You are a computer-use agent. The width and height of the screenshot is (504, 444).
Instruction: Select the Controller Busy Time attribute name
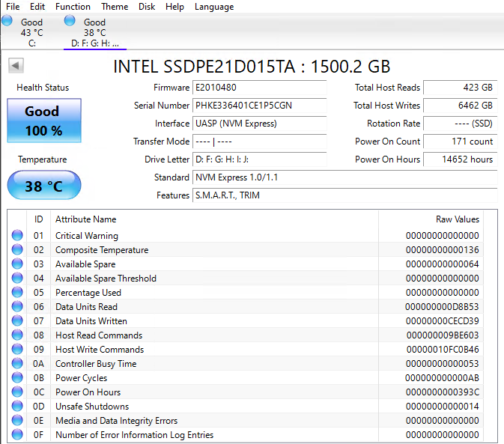tap(96, 364)
